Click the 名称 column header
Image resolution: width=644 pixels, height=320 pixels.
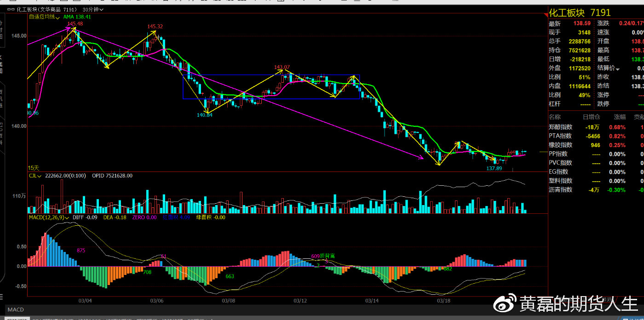555,117
